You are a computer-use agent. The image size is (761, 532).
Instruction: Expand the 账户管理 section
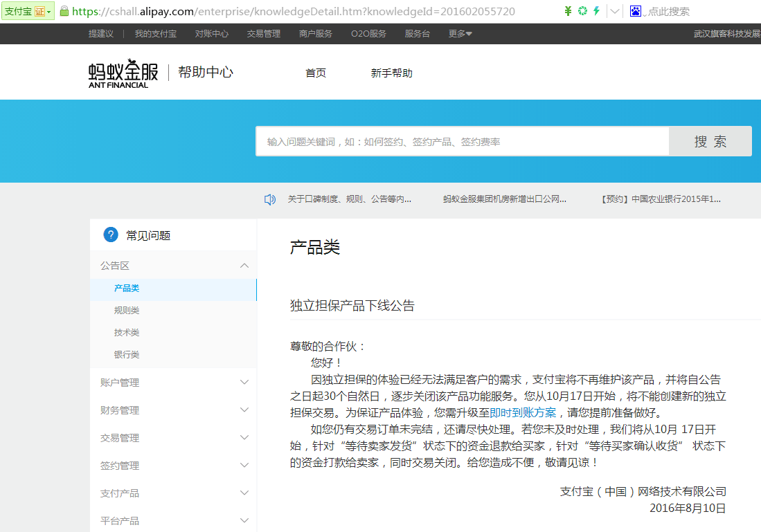click(x=244, y=383)
